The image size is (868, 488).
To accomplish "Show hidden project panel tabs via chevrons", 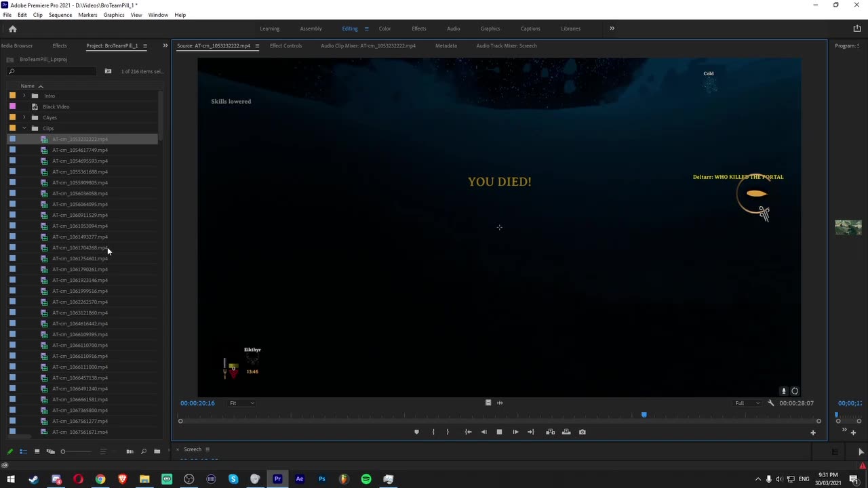I will click(x=165, y=45).
